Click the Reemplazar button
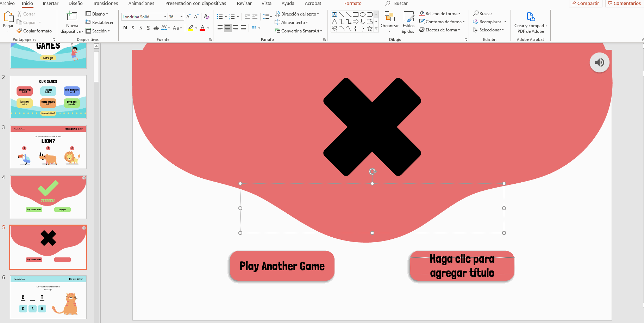Image resolution: width=644 pixels, height=323 pixels. (x=490, y=22)
